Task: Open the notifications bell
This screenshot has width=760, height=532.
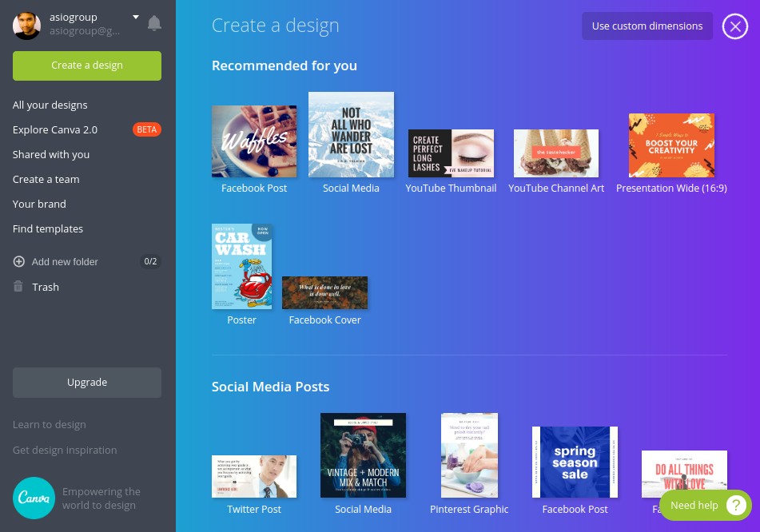Action: (x=154, y=23)
